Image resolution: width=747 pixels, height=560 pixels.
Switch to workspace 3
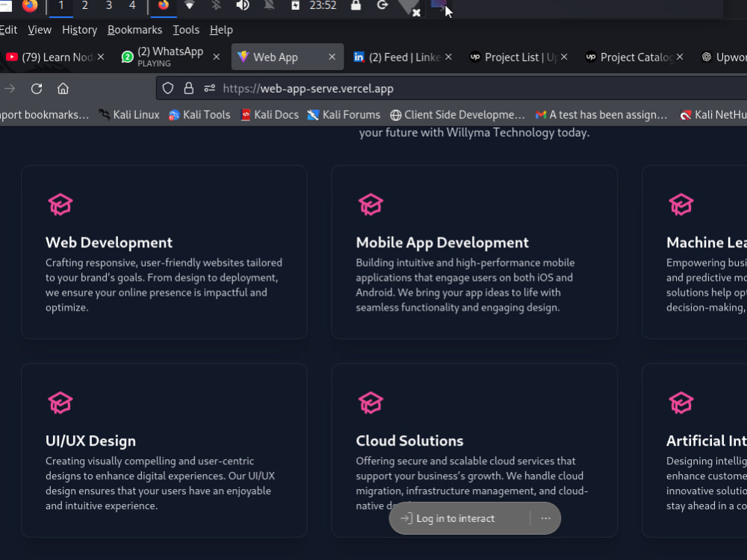click(x=108, y=6)
